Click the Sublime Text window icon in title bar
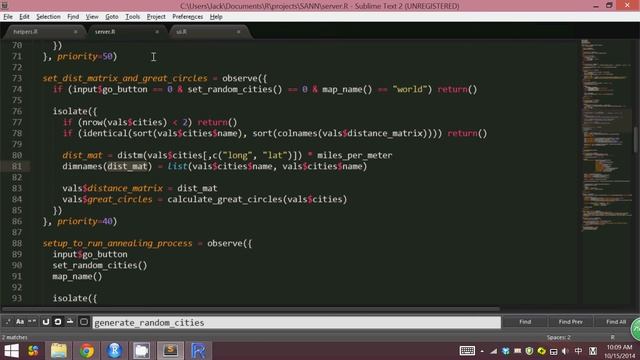 [x=5, y=6]
